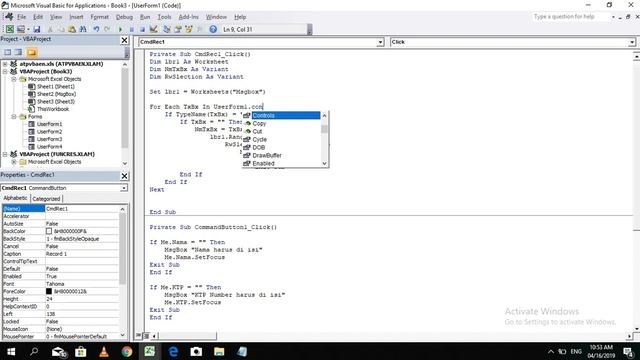Image resolution: width=640 pixels, height=360 pixels.
Task: Open the Insert menu
Action: pos(76,17)
